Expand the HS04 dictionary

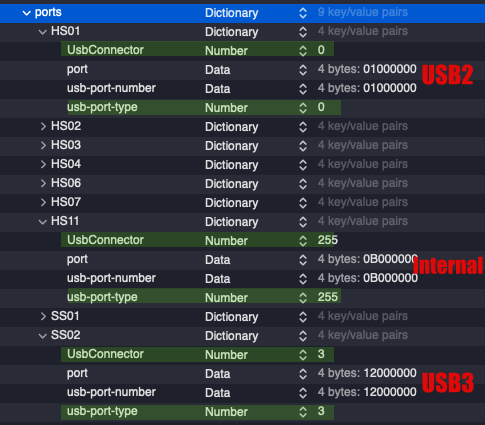[x=43, y=164]
